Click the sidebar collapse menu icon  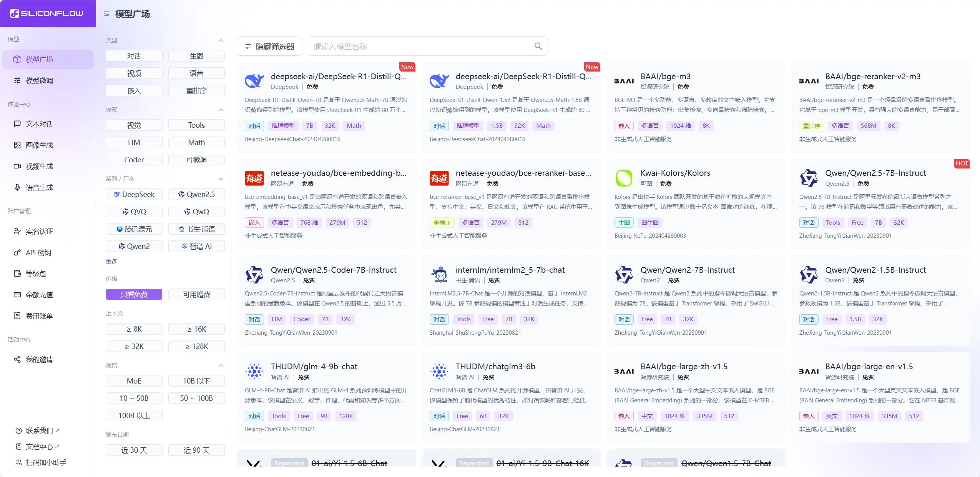(x=106, y=14)
